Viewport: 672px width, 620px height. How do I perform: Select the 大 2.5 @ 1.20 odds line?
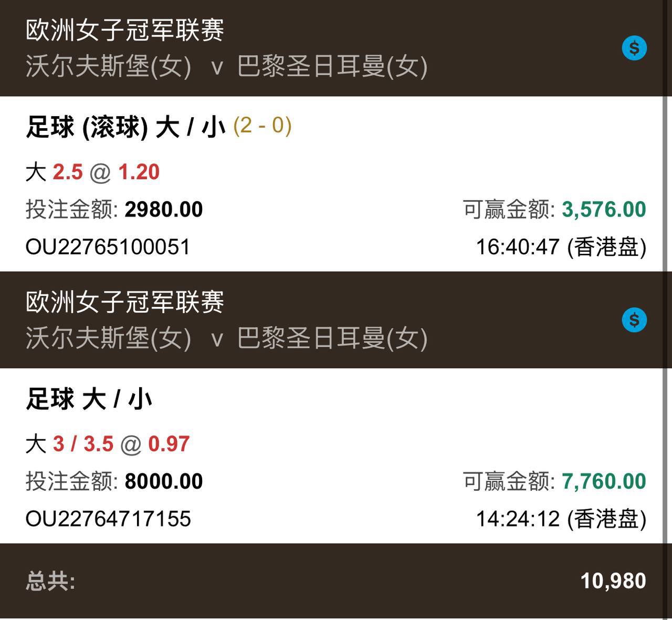[92, 172]
